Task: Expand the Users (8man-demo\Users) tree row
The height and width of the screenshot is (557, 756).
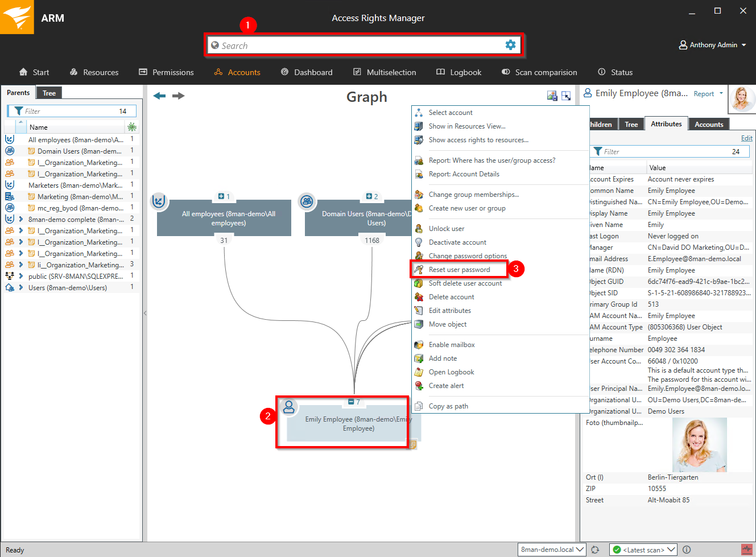Action: [21, 288]
